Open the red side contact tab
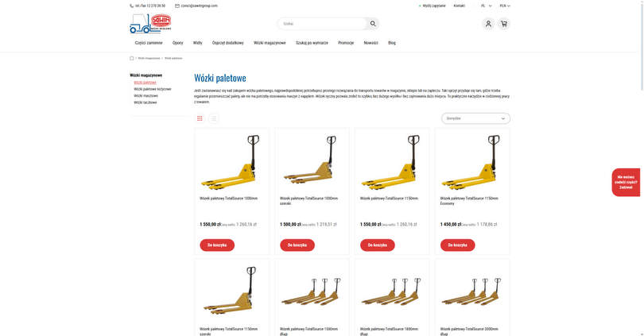 tap(626, 182)
